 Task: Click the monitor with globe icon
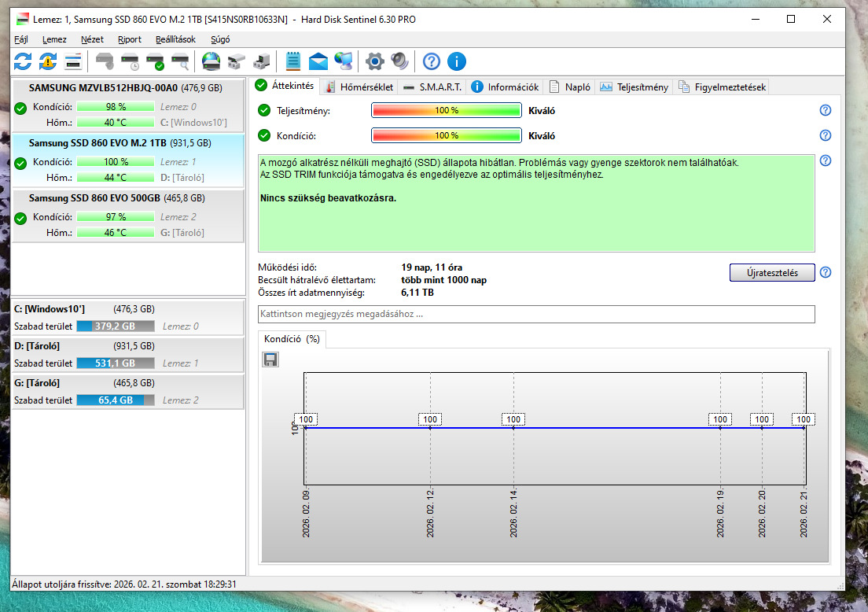click(344, 61)
